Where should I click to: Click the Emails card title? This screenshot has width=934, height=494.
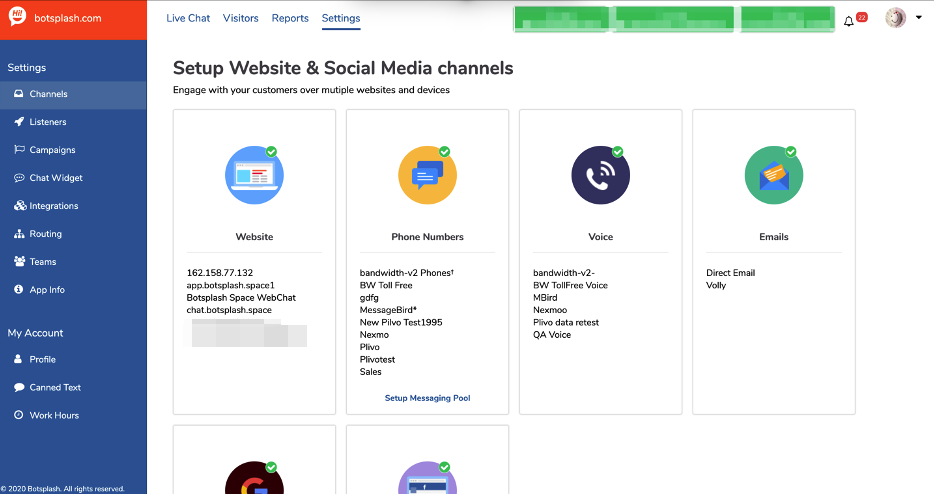pyautogui.click(x=774, y=237)
